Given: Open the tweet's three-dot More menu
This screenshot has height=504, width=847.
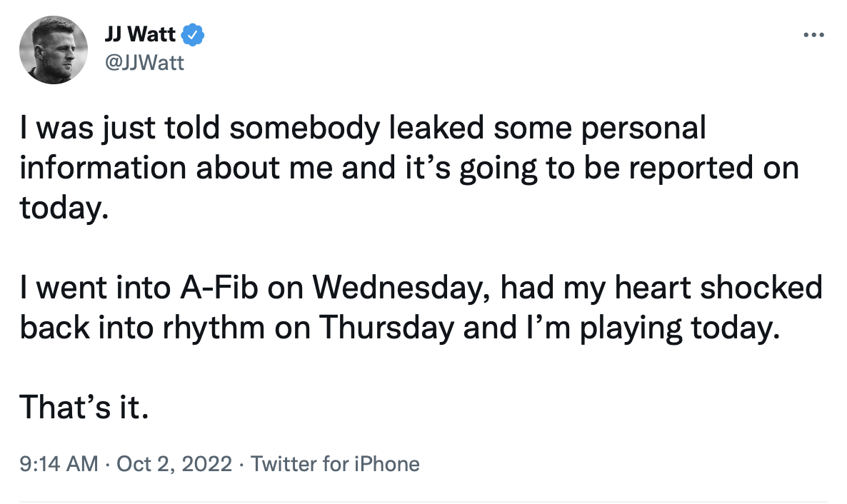Looking at the screenshot, I should 813,35.
